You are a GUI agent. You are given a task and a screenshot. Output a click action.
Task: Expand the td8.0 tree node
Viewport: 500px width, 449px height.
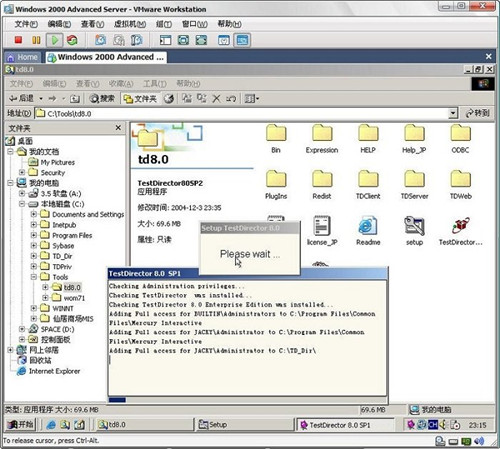45,287
